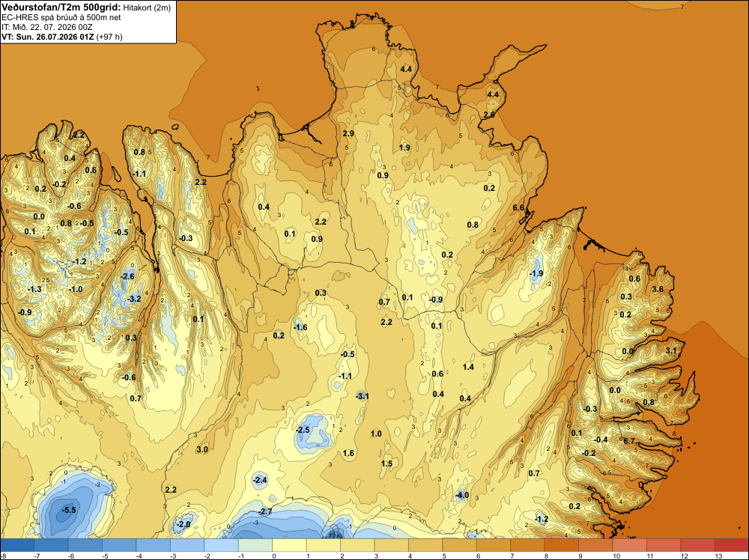Image resolution: width=749 pixels, height=560 pixels.
Task: Pick the blue legend swatch between -5 and -4
Action: pos(119,545)
